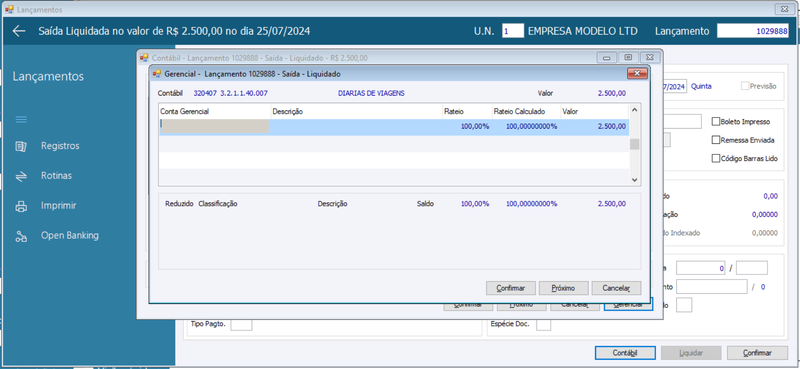The height and width of the screenshot is (369, 800).
Task: Toggle the Código Barras Lido checkbox
Action: (716, 158)
